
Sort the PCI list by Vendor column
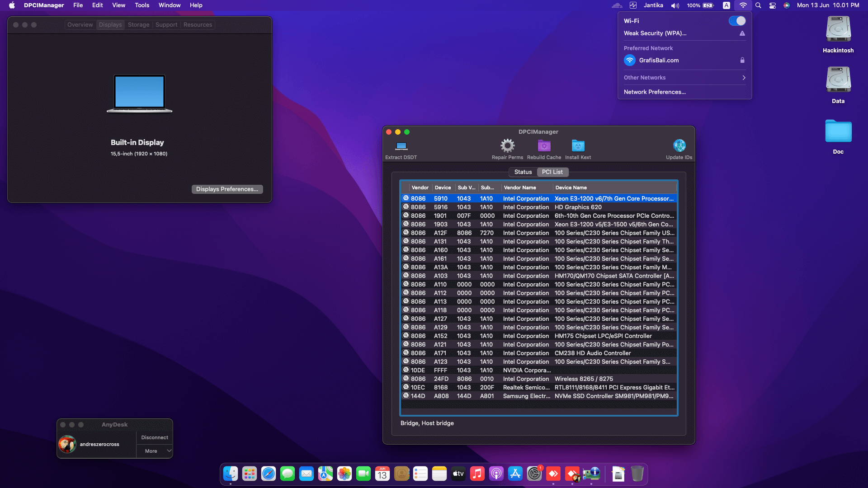(x=420, y=188)
